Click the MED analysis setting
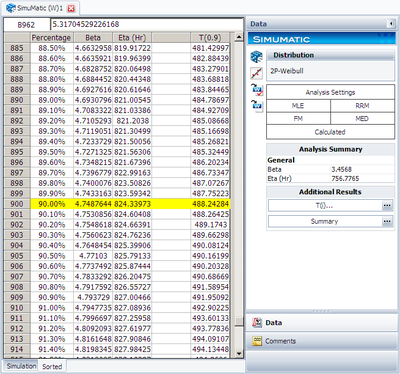Screen dimensions: 400x374 [x=362, y=119]
